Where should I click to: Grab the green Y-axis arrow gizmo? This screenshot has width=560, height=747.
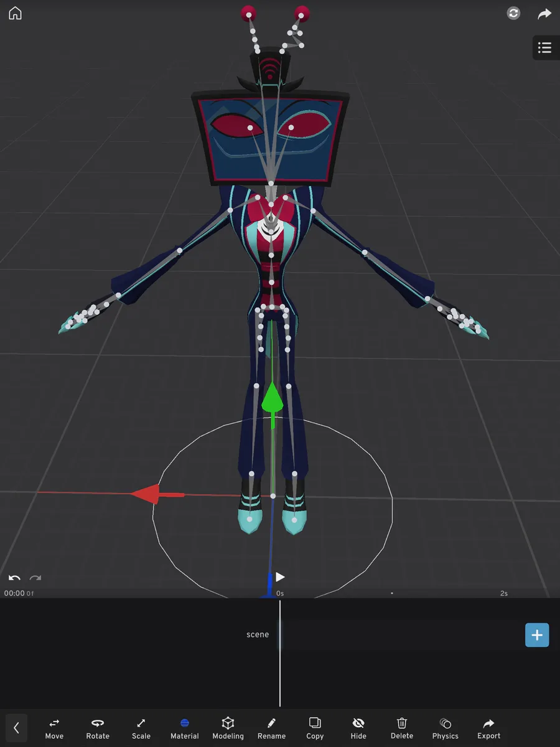[x=272, y=398]
